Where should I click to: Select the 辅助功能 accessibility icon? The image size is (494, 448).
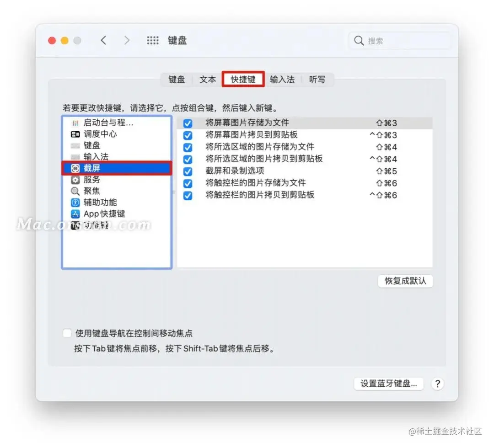75,203
